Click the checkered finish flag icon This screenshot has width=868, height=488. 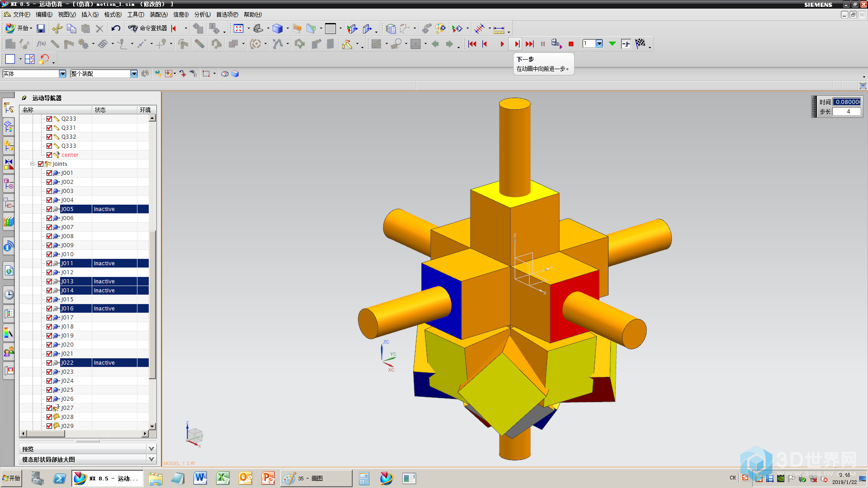pyautogui.click(x=640, y=43)
